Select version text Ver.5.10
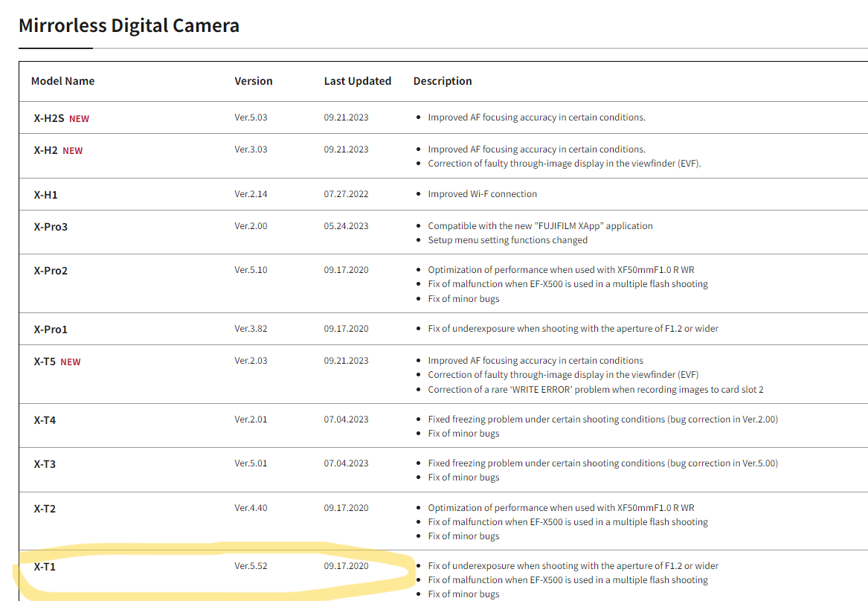 point(251,270)
